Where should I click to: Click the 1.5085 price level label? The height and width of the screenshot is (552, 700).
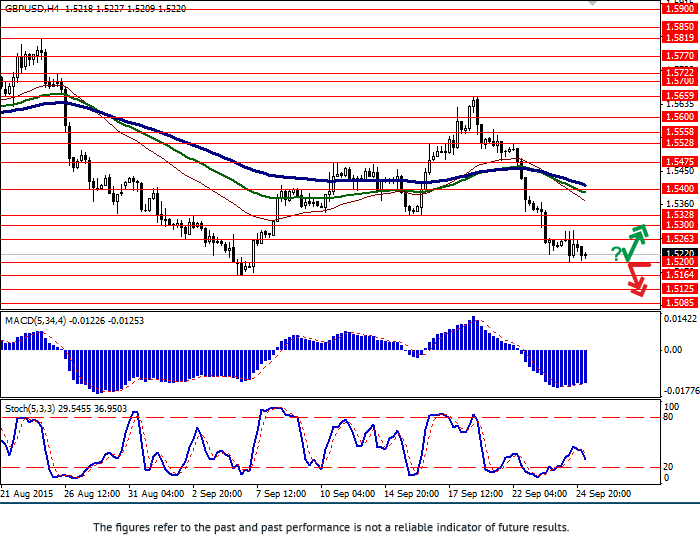680,303
